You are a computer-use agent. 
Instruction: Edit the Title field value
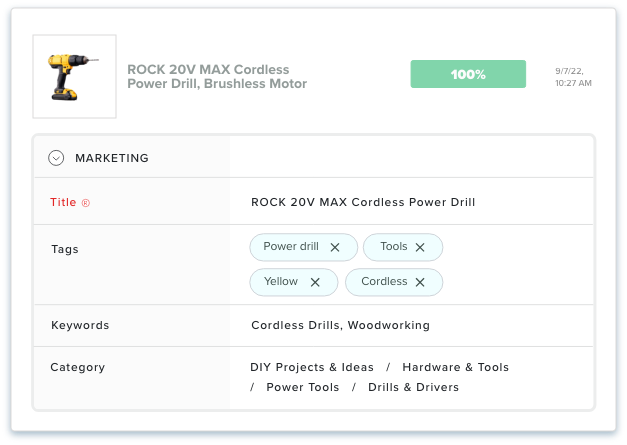pyautogui.click(x=363, y=202)
